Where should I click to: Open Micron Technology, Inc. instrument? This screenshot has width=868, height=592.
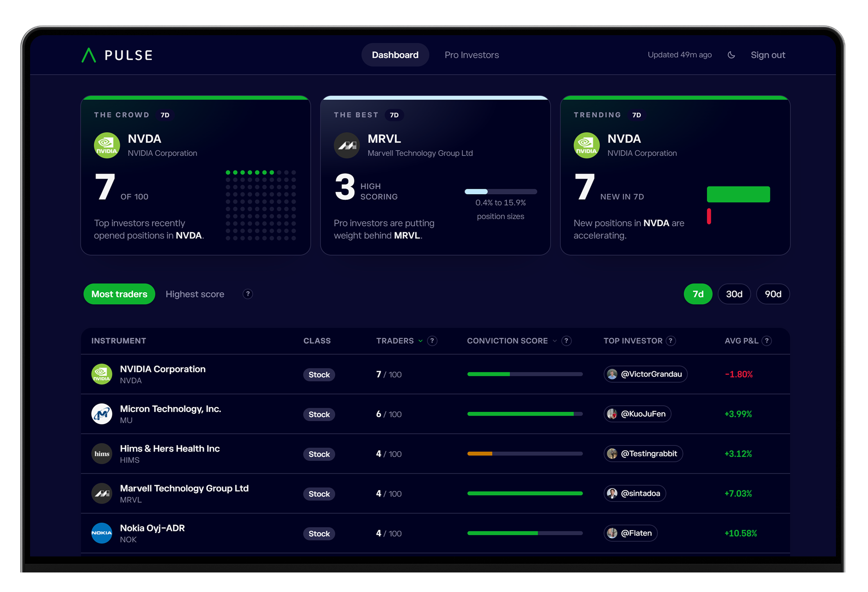coord(435,414)
